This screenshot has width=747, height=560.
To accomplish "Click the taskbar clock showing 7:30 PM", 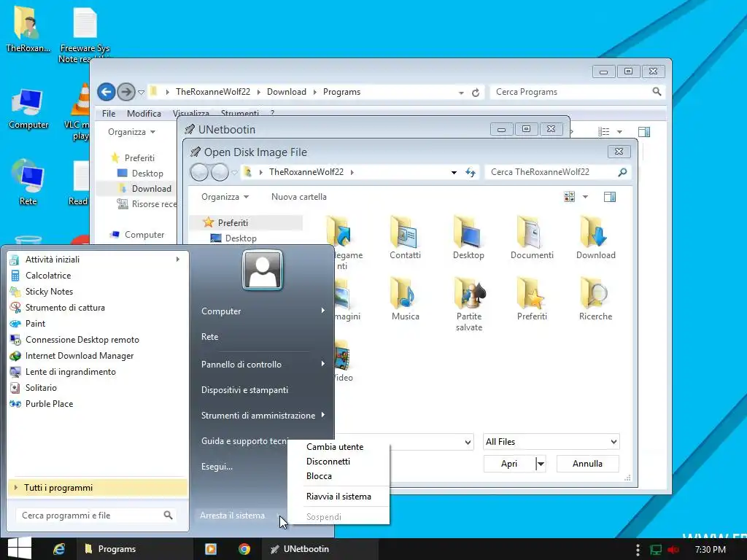I will (711, 550).
